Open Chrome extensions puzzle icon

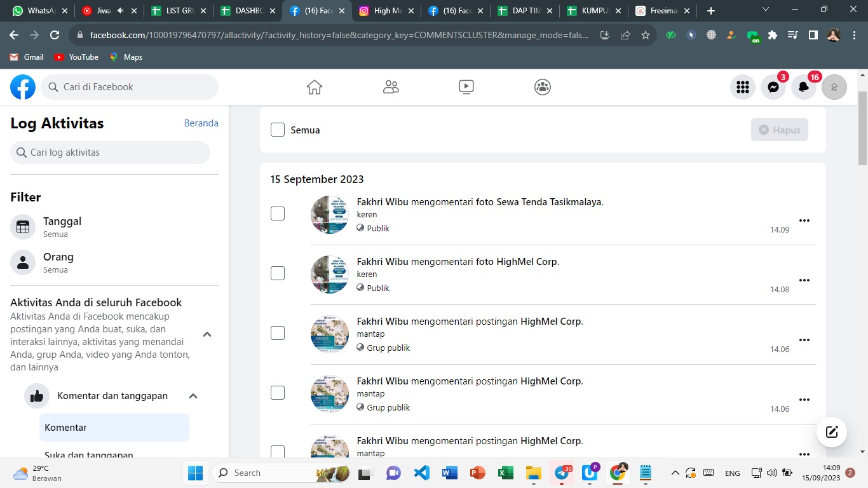773,36
